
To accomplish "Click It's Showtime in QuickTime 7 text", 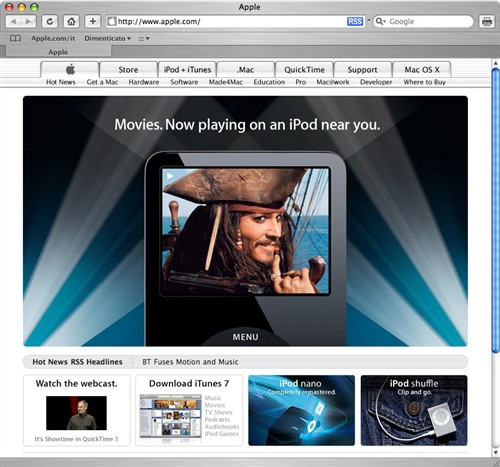I will tap(77, 439).
